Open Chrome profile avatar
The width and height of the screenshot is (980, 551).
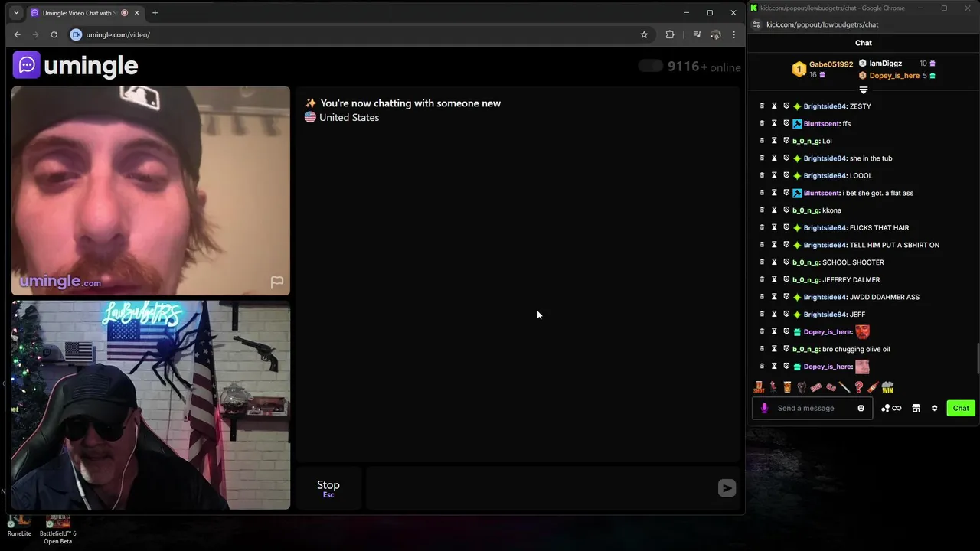[715, 34]
